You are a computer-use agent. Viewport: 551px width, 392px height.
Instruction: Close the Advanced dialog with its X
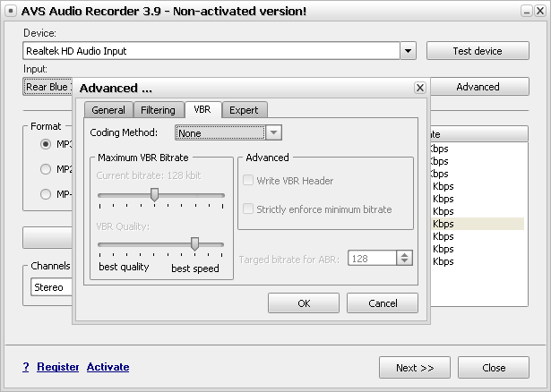tap(420, 88)
